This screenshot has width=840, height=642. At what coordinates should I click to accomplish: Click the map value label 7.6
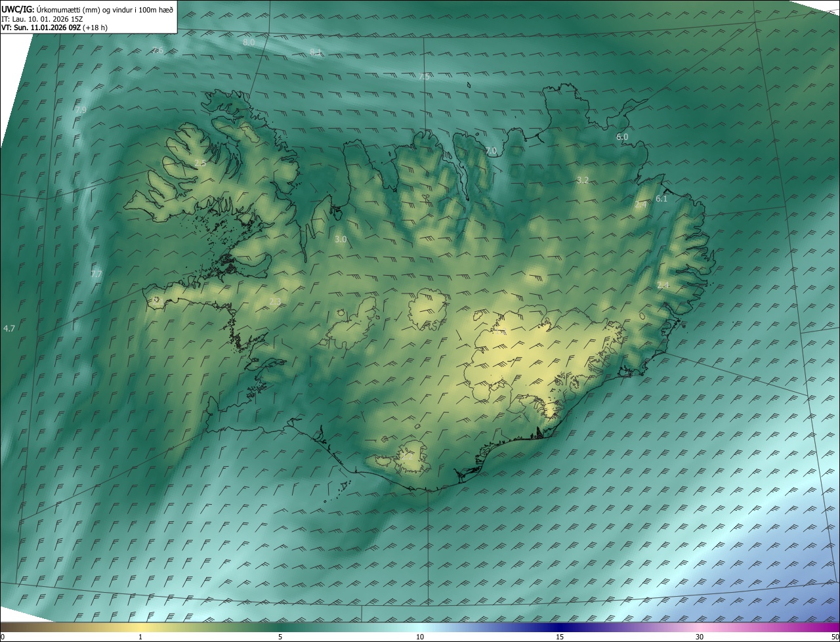tap(157, 51)
